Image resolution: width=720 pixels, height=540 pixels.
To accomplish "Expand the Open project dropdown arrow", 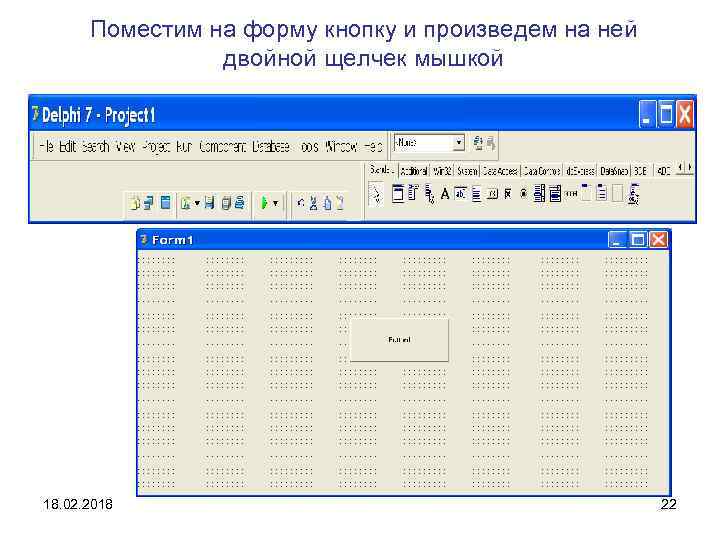I will [x=197, y=203].
